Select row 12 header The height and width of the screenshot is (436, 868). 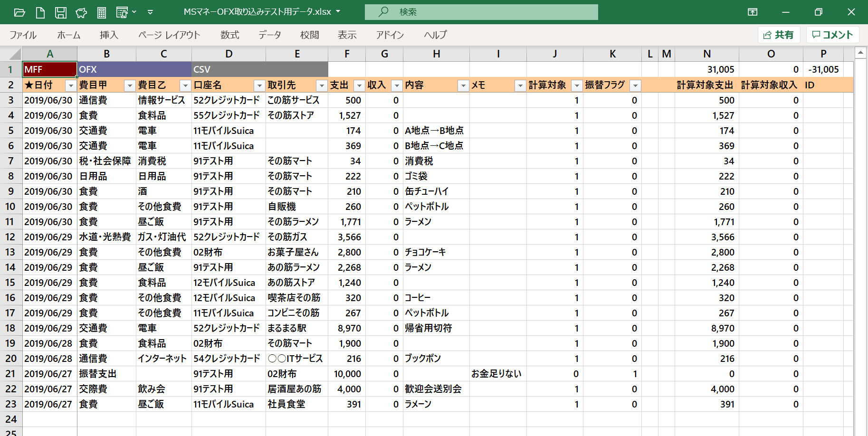[x=10, y=237]
